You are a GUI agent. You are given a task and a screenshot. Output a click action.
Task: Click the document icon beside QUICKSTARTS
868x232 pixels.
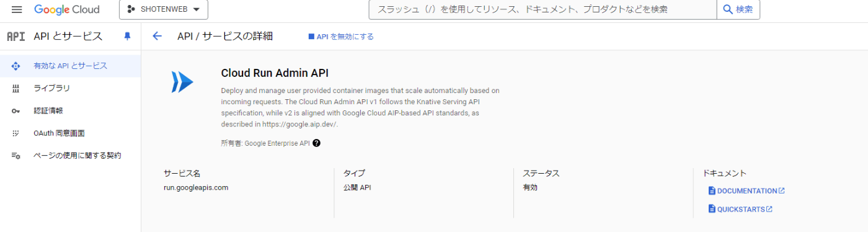(x=712, y=209)
